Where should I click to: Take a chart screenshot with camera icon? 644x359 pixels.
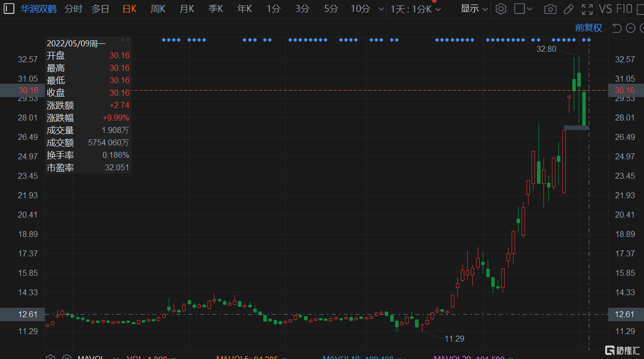(x=550, y=9)
